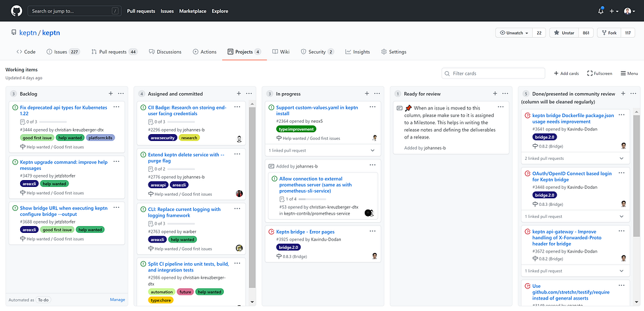This screenshot has height=311, width=644.
Task: Click the Add cards button
Action: pos(567,73)
